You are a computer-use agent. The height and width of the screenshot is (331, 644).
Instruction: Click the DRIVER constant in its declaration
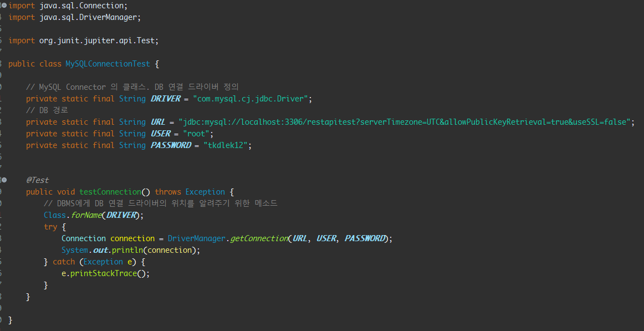[166, 99]
